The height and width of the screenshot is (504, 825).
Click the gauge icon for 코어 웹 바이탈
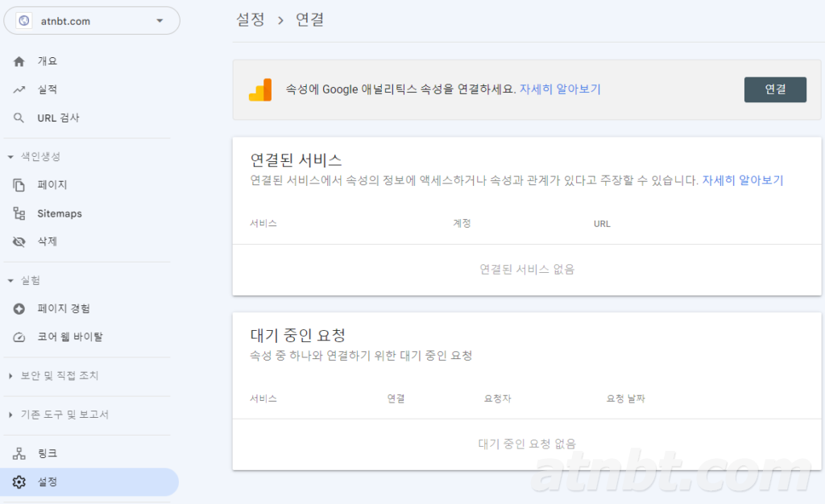pos(19,337)
